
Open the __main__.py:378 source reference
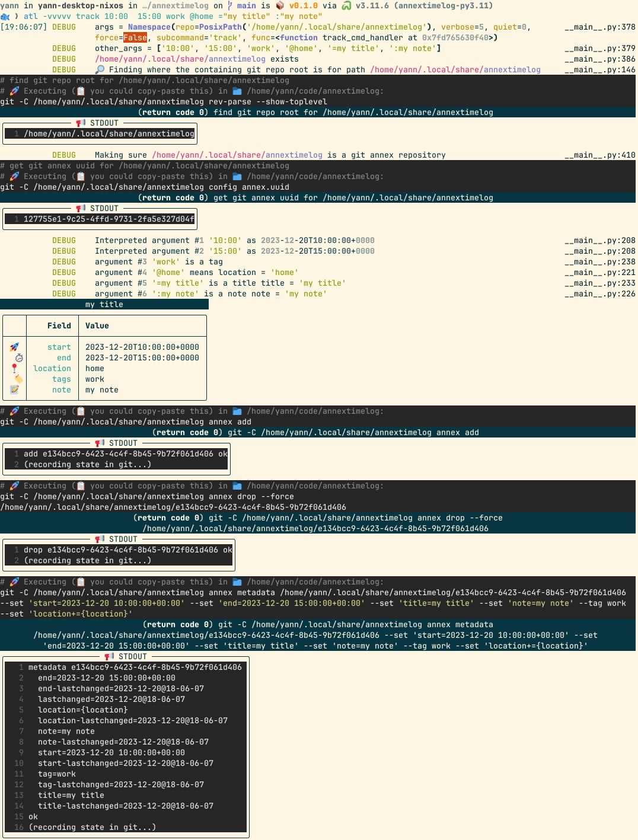599,27
